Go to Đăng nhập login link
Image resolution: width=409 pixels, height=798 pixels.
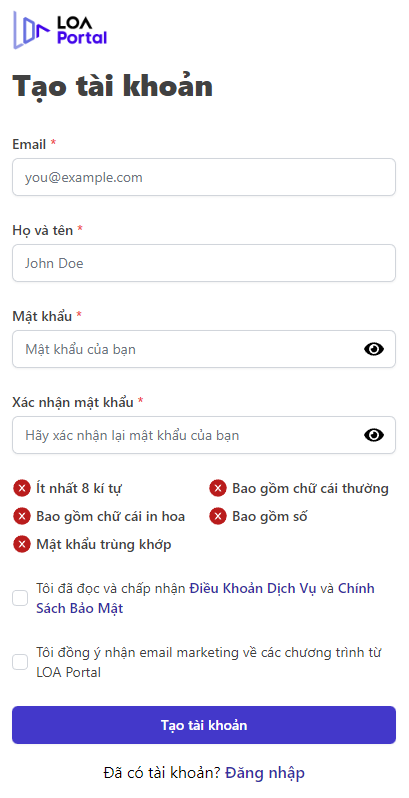click(x=265, y=773)
